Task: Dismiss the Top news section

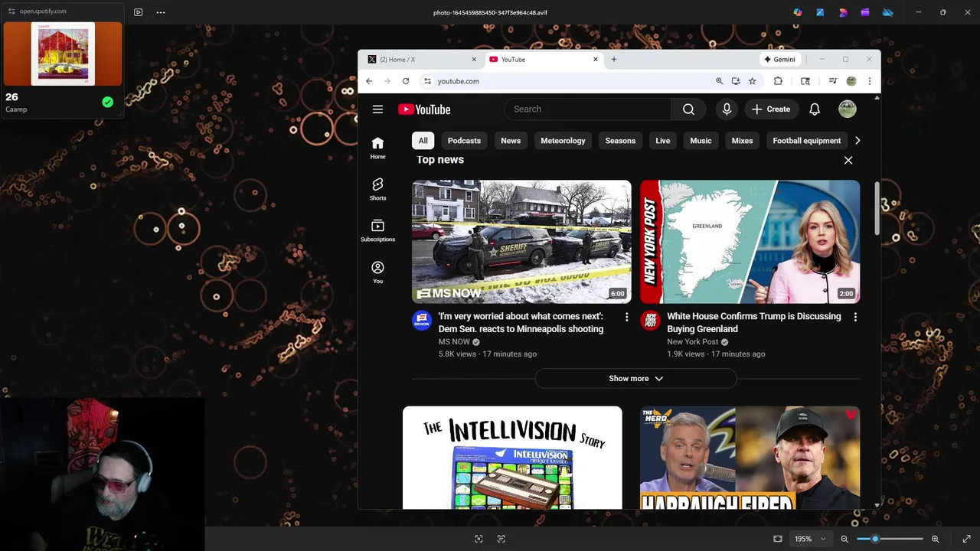Action: (848, 160)
